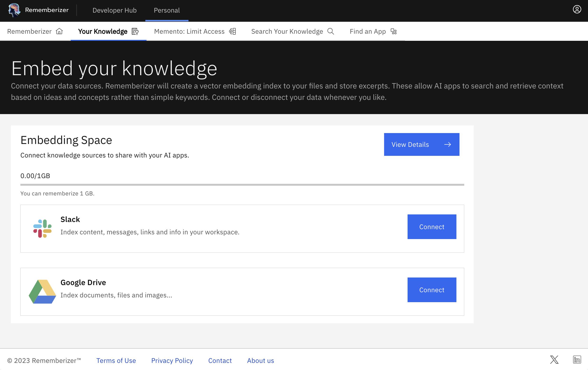
Task: Switch to the Developer Hub tab
Action: tap(115, 10)
